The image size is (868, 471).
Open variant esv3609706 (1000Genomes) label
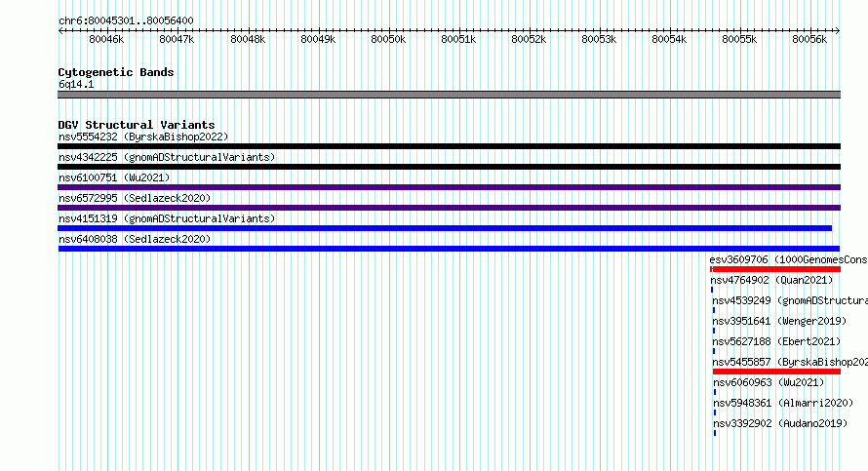tap(788, 259)
